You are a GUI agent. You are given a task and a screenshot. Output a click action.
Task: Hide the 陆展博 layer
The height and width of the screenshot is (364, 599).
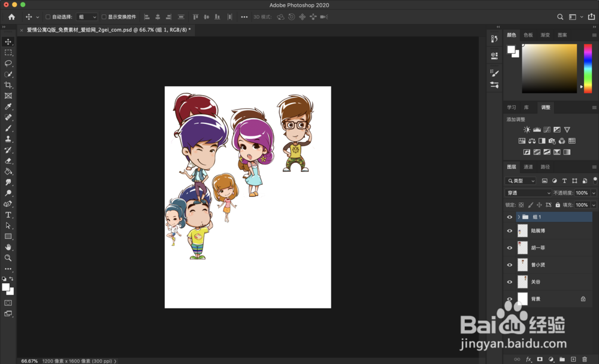coord(510,230)
